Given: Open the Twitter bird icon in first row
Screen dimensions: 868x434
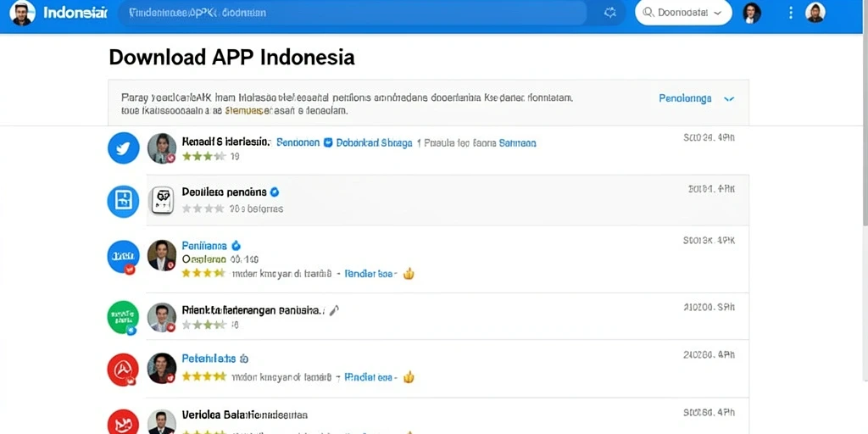Looking at the screenshot, I should coord(123,148).
